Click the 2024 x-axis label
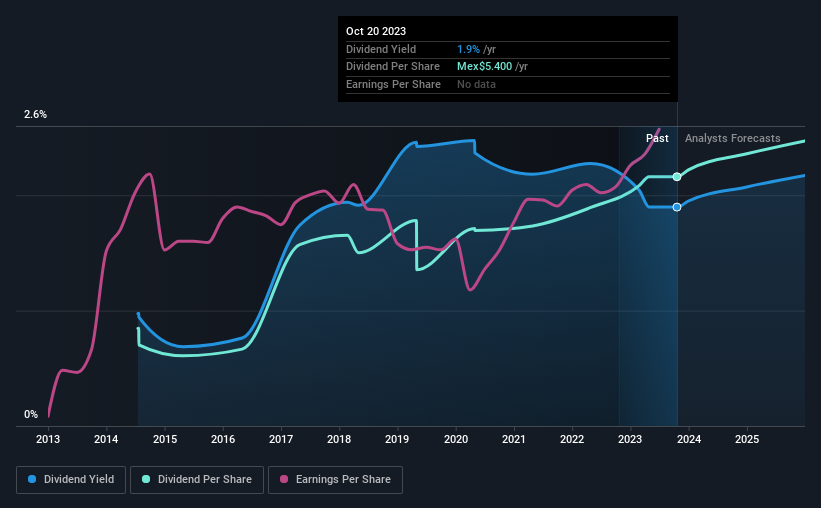The width and height of the screenshot is (821, 508). [689, 439]
